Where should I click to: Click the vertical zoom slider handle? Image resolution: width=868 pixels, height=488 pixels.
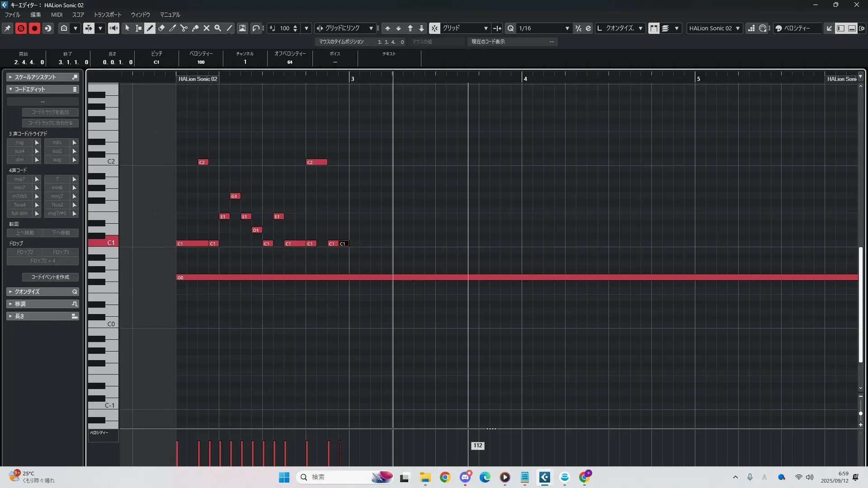pos(860,413)
